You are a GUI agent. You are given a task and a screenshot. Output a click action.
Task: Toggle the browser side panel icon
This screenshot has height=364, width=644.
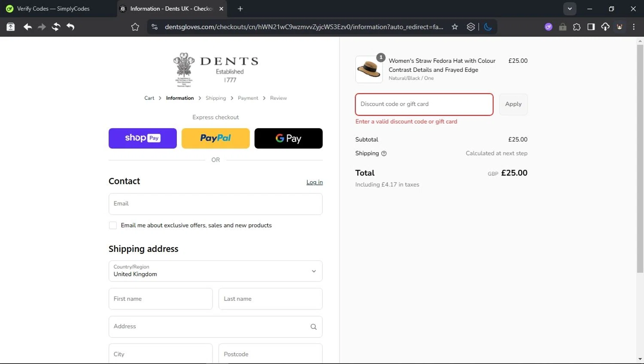click(591, 27)
